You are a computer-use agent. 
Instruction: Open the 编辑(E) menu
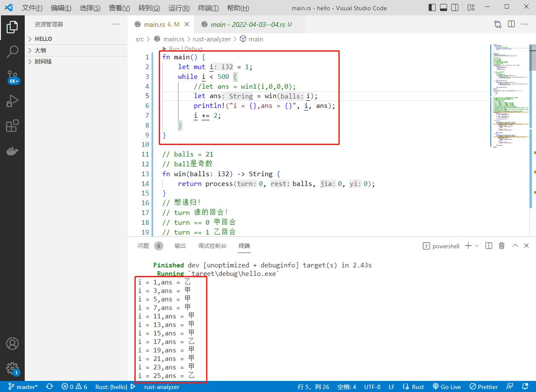pyautogui.click(x=61, y=8)
